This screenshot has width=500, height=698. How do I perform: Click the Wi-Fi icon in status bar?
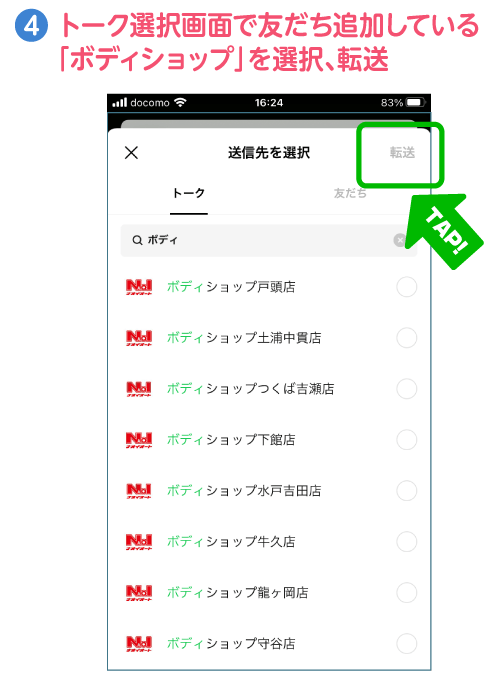coord(180,102)
